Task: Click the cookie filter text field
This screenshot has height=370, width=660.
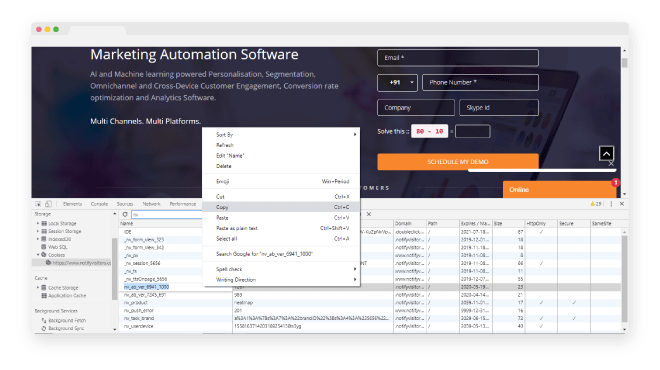Action: [x=167, y=214]
